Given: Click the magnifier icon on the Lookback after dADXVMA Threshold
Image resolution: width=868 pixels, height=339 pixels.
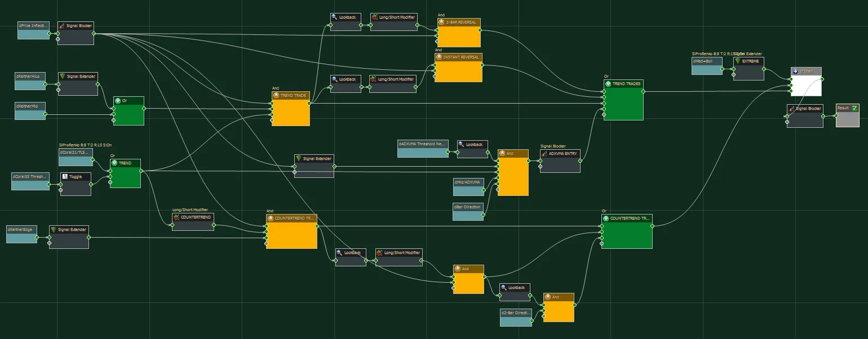Looking at the screenshot, I should tap(462, 145).
